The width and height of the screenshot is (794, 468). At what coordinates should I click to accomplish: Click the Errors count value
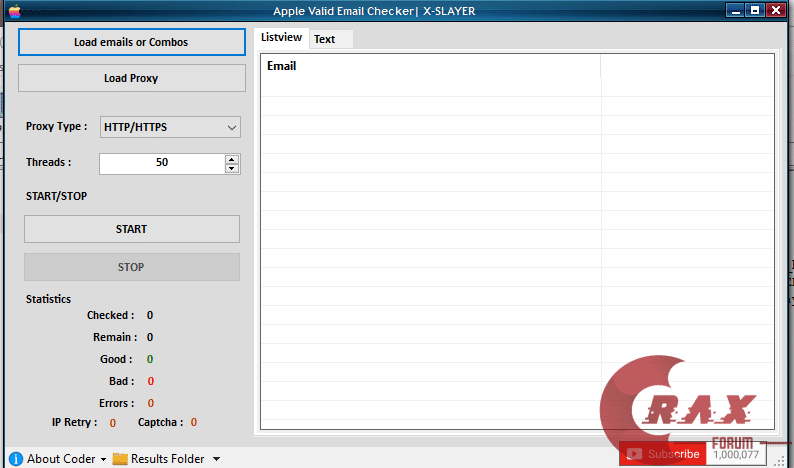point(150,403)
